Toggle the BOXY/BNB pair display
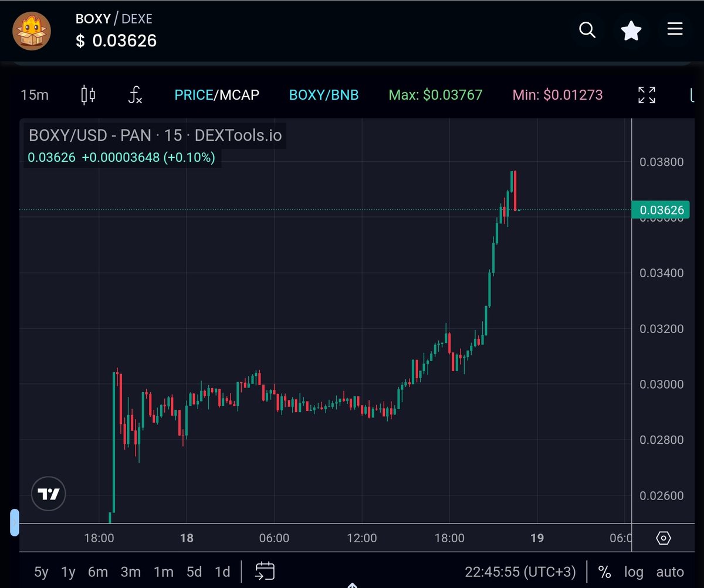The height and width of the screenshot is (588, 704). point(324,94)
